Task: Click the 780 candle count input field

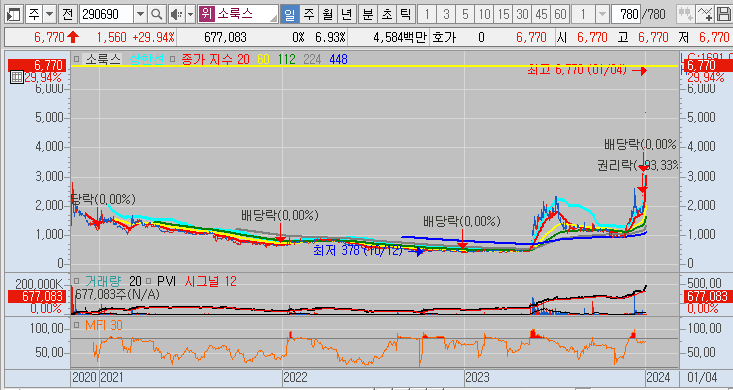Action: click(x=626, y=14)
